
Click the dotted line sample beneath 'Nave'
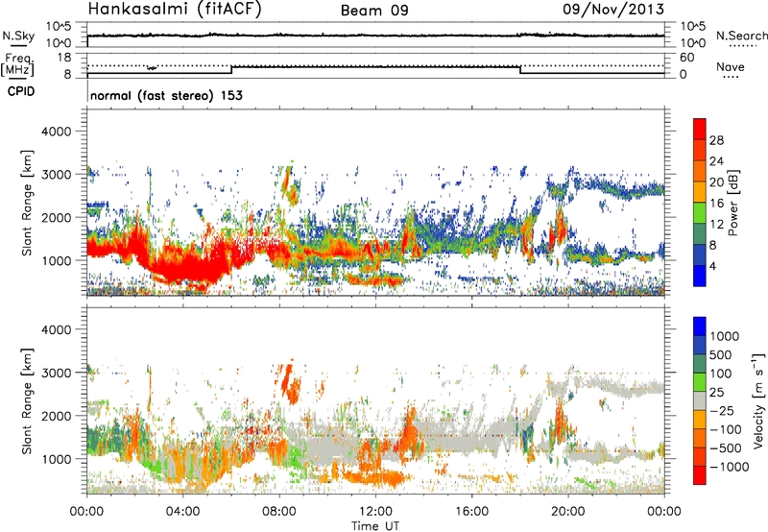click(x=731, y=78)
